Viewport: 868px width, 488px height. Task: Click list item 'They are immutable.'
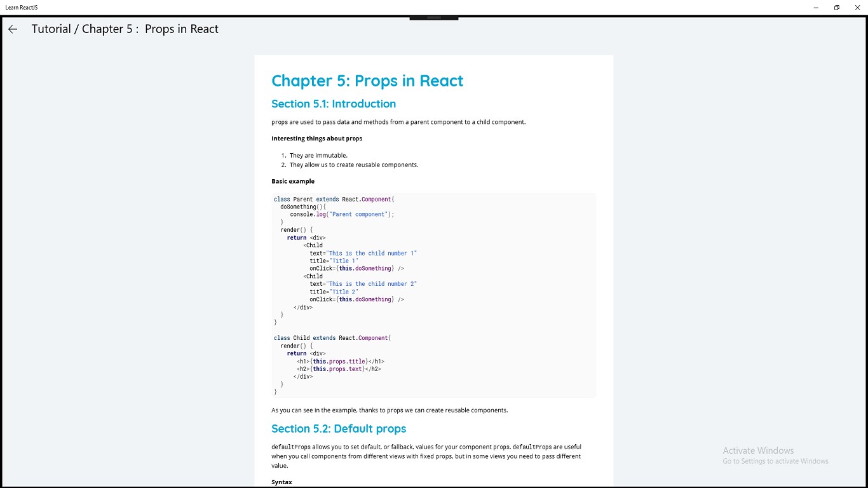coord(318,155)
